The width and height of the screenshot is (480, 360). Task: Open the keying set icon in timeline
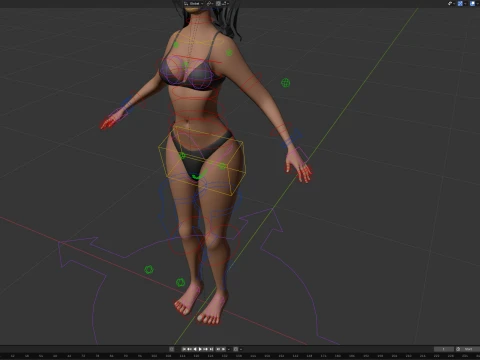click(x=236, y=349)
